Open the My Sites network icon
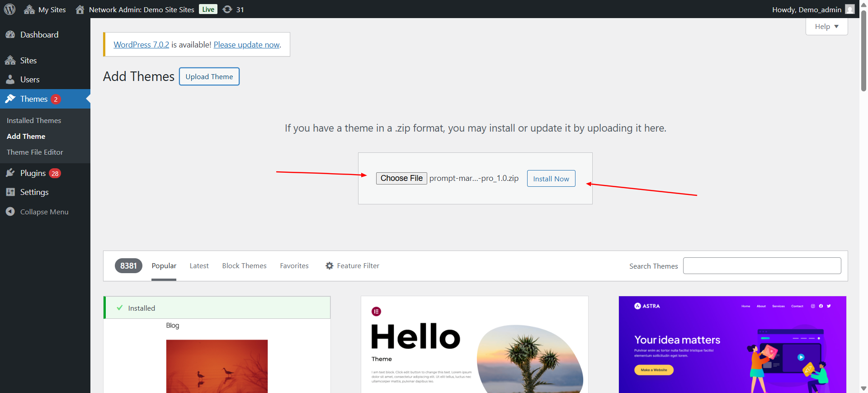This screenshot has height=393, width=868. pyautogui.click(x=29, y=9)
